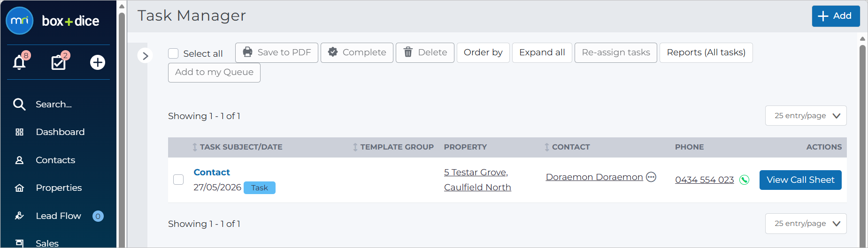Click the View Call Sheet button
868x248 pixels.
coord(800,180)
